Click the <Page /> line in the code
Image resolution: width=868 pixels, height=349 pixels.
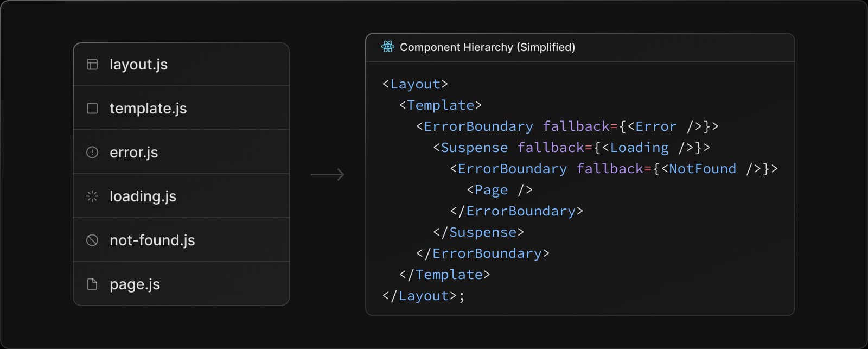point(500,190)
